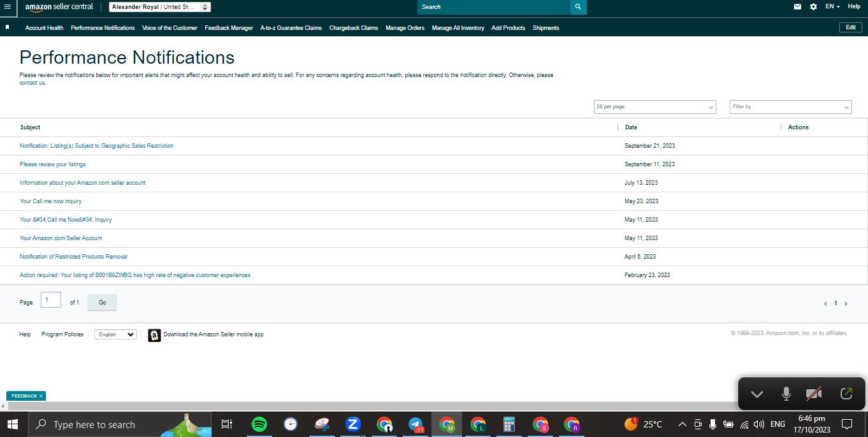Image resolution: width=868 pixels, height=437 pixels.
Task: Click the page number input field
Action: pyautogui.click(x=51, y=300)
